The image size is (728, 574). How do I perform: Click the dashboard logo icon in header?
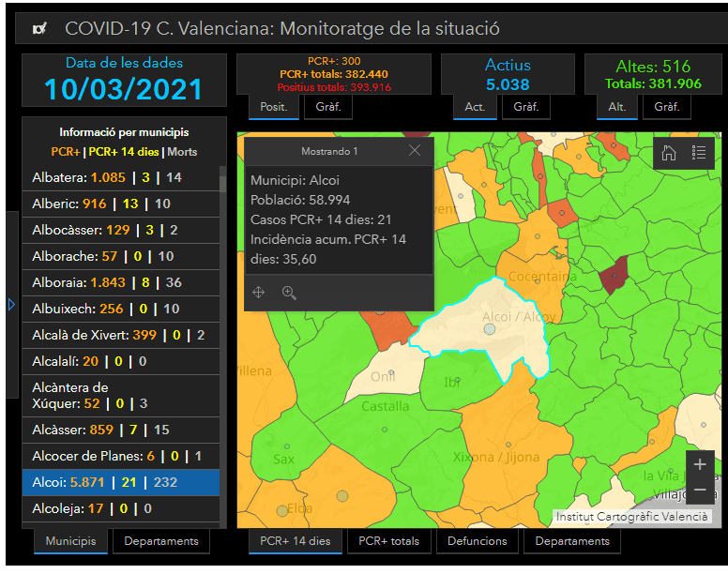pyautogui.click(x=39, y=29)
